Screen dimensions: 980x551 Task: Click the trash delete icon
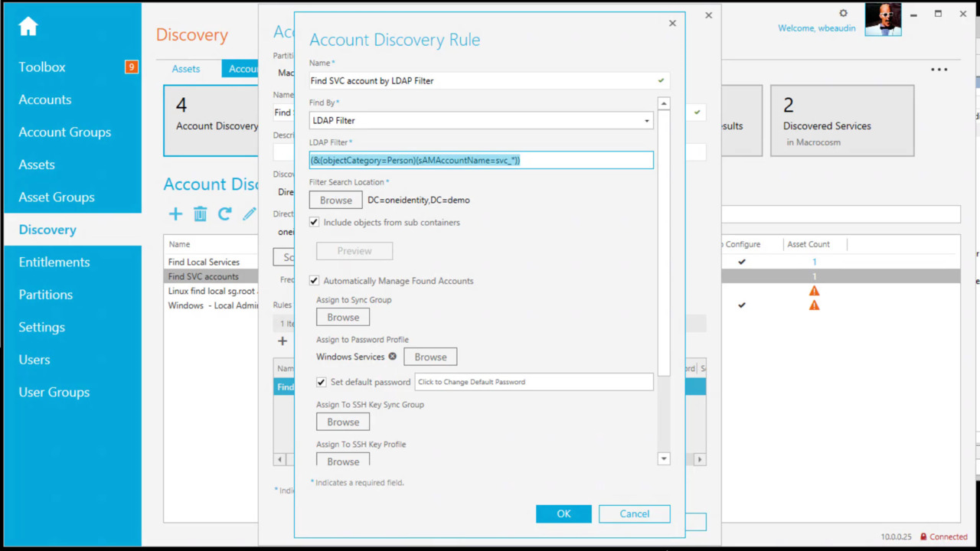(200, 214)
